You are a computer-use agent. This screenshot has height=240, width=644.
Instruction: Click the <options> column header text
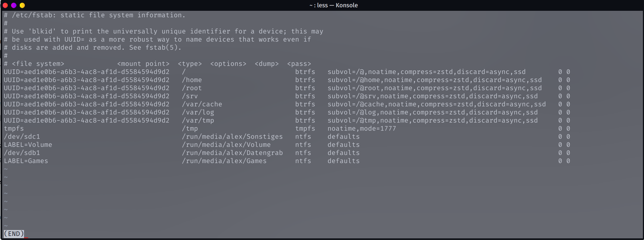click(x=228, y=64)
